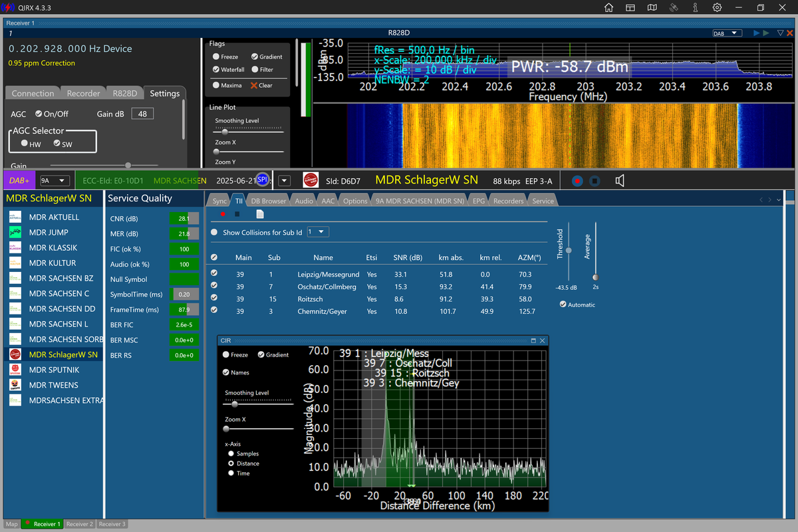The width and height of the screenshot is (798, 532).
Task: Adjust the TII Threshold vertical slider
Action: point(569,249)
